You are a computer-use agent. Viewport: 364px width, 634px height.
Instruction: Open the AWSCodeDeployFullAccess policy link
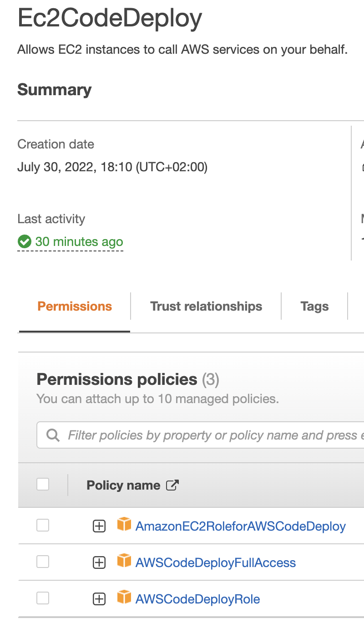[216, 563]
